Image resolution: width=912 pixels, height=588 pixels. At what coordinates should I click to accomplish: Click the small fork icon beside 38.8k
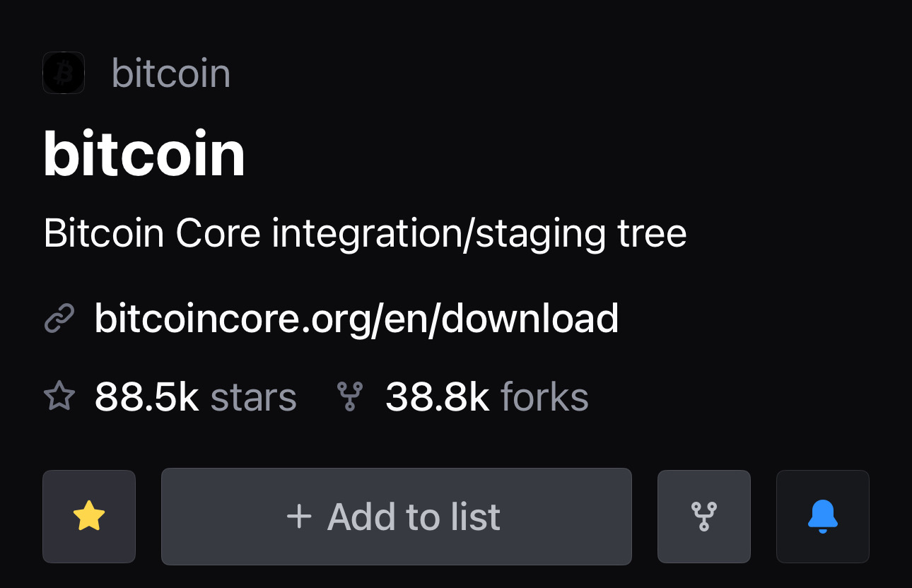coord(350,396)
